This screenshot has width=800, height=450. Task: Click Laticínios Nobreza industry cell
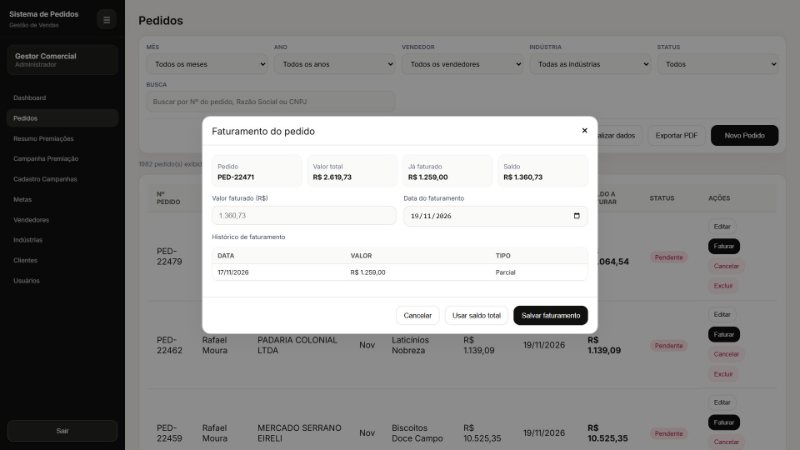point(410,345)
